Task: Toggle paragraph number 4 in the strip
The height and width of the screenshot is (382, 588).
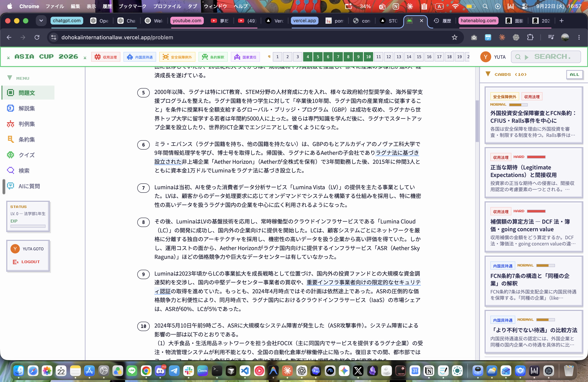Action: (x=308, y=57)
